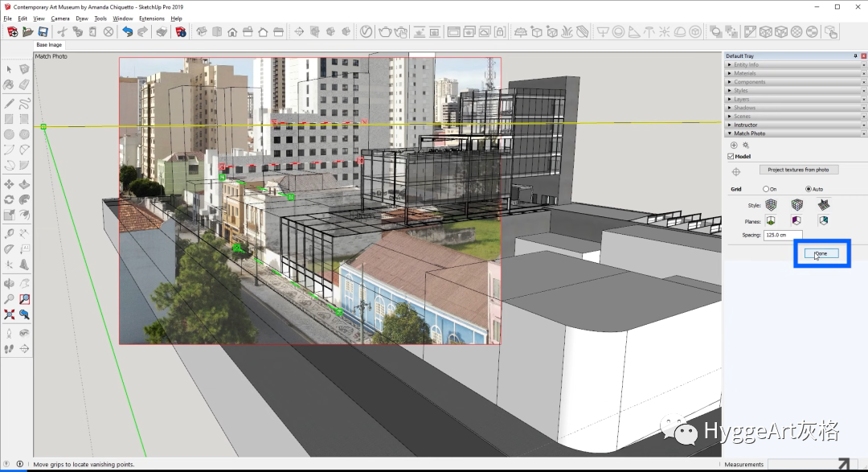Image resolution: width=868 pixels, height=472 pixels.
Task: Choose the Rotate tool
Action: pos(9,199)
